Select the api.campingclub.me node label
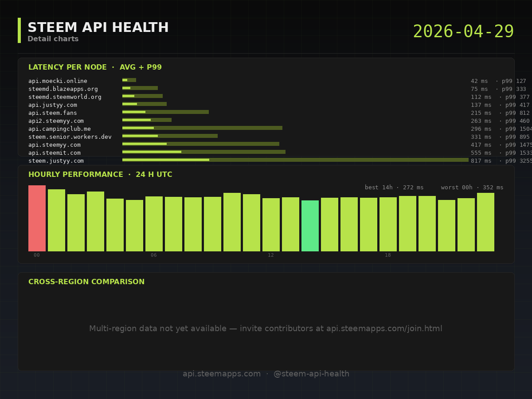532x399 pixels. [59, 129]
